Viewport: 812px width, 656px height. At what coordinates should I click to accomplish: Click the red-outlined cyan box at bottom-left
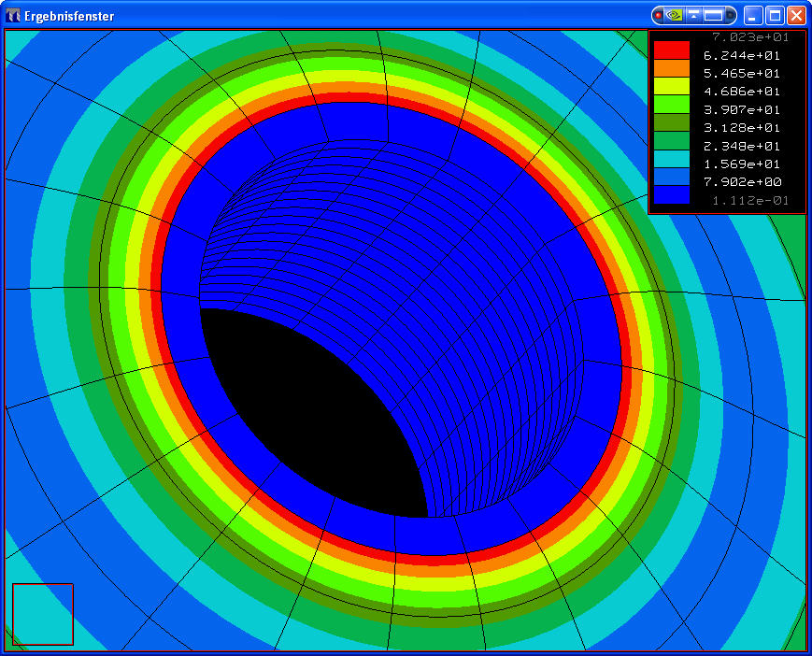point(42,615)
